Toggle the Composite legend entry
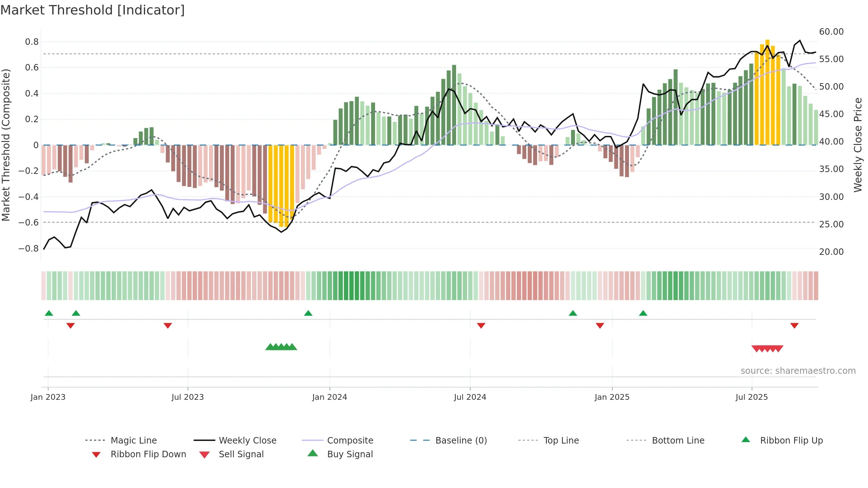The height and width of the screenshot is (488, 868). click(x=337, y=440)
